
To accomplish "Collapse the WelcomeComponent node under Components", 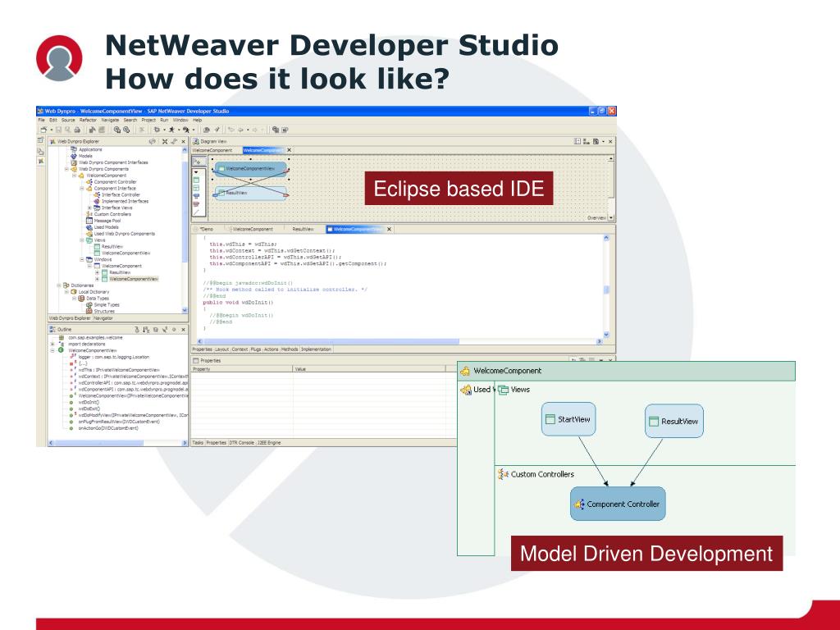I will pos(74,176).
